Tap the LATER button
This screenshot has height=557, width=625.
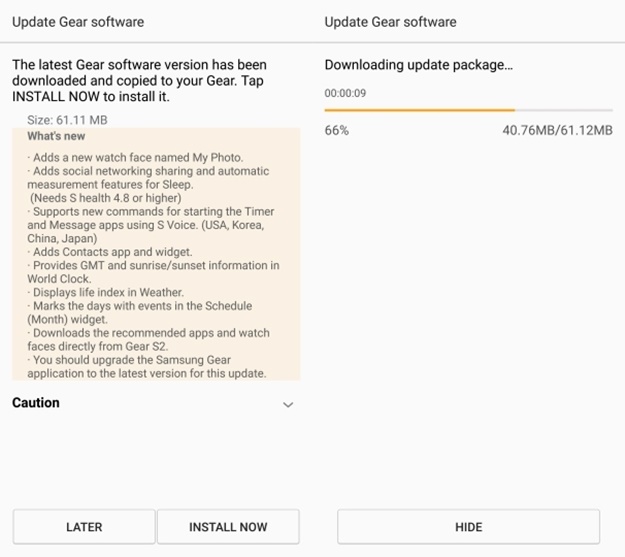tap(84, 526)
